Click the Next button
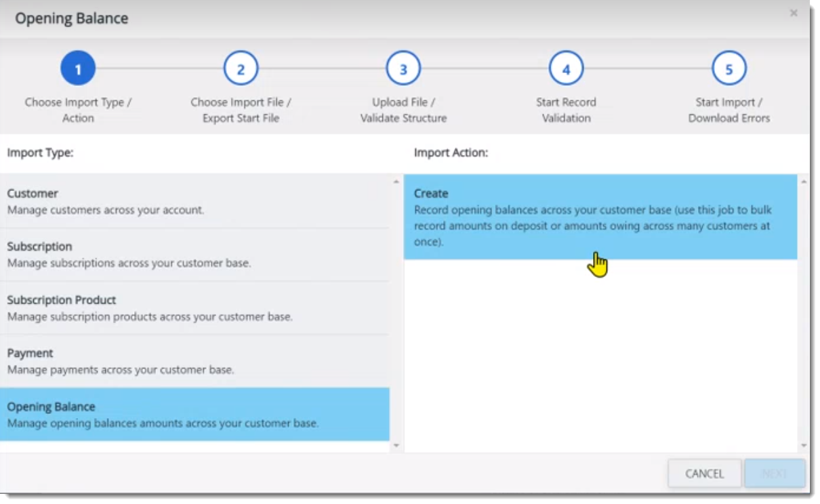Screen dimensions: 820x504 coord(775,474)
